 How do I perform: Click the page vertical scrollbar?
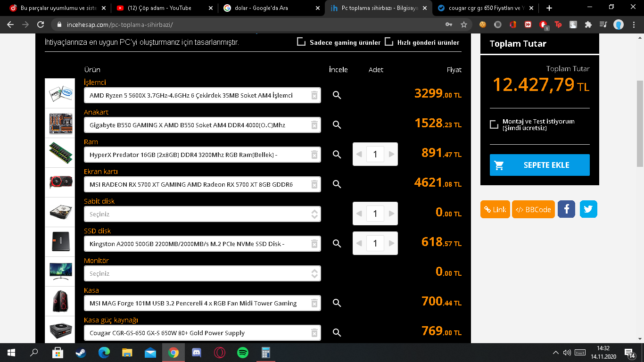click(640, 123)
